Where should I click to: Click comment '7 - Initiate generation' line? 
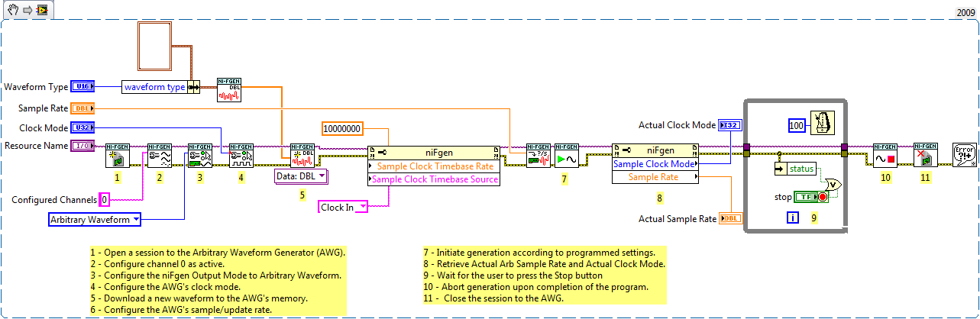[x=539, y=252]
